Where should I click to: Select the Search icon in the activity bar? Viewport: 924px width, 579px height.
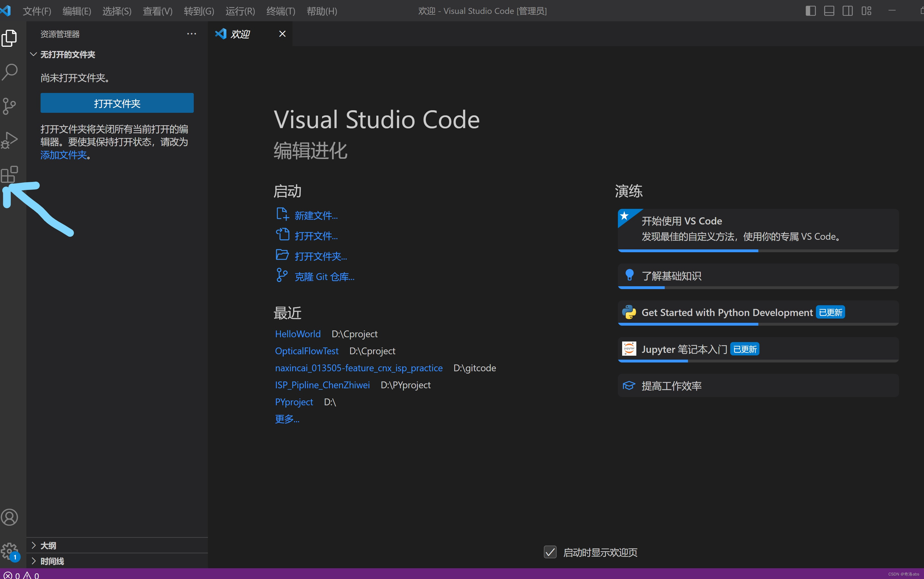pyautogui.click(x=10, y=72)
